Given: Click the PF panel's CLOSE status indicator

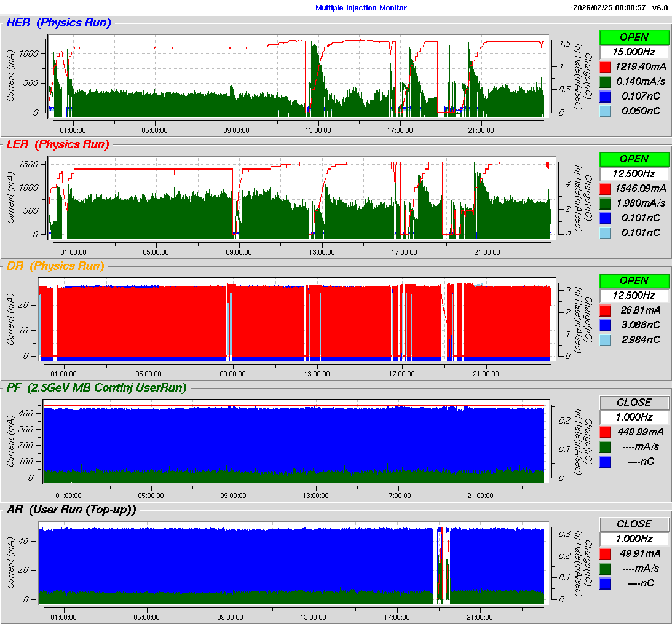Looking at the screenshot, I should [x=634, y=402].
